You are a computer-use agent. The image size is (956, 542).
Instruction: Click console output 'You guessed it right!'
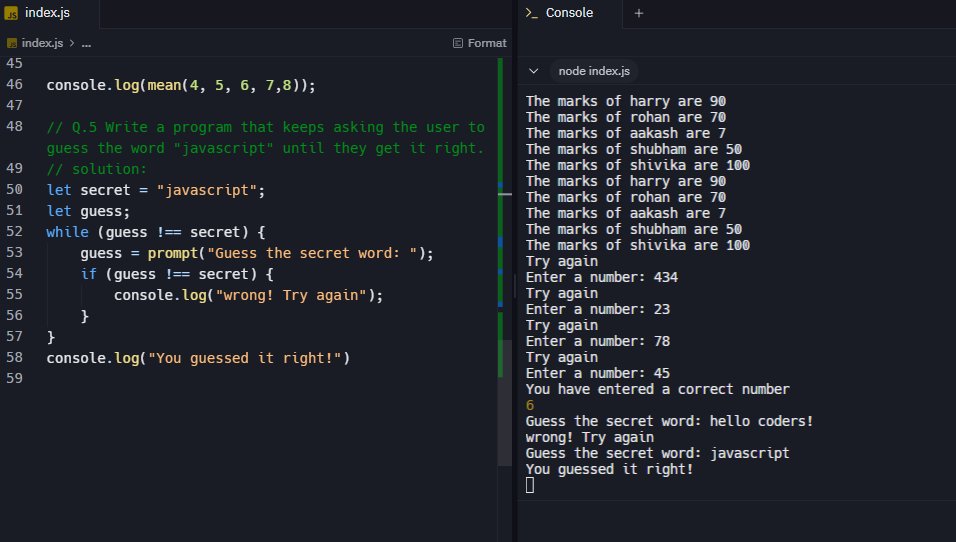[x=609, y=469]
